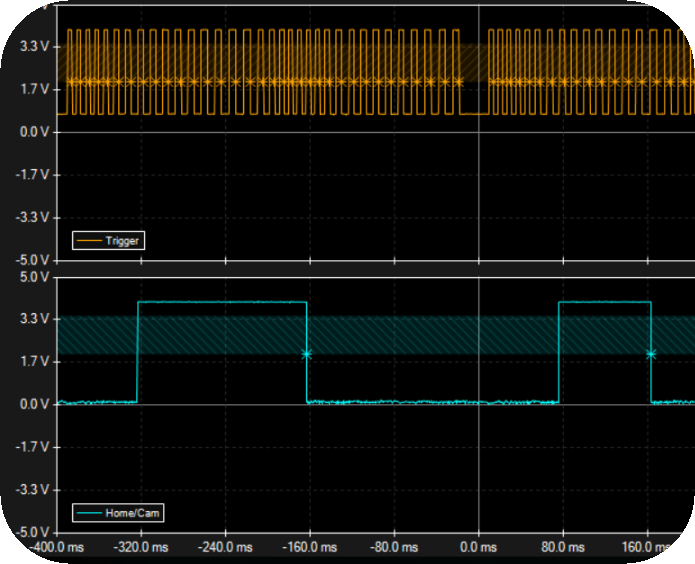Viewport: 695px width, 564px height.
Task: Click the top of the first Home/Cam pulse
Action: point(222,302)
